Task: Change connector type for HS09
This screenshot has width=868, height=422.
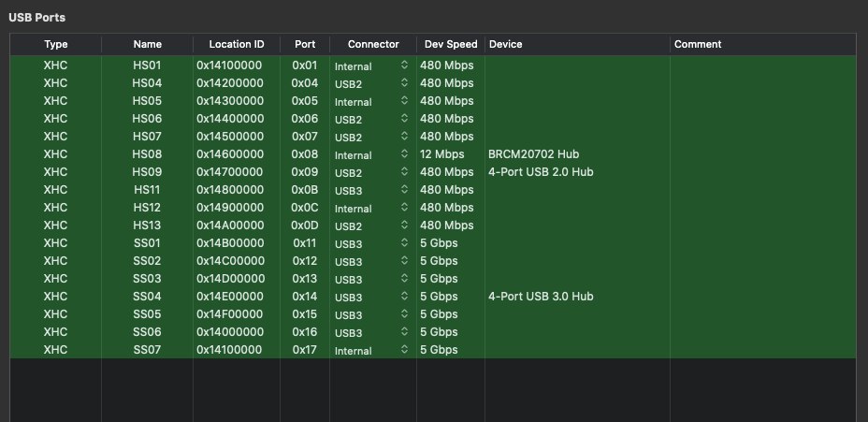Action: pyautogui.click(x=371, y=173)
